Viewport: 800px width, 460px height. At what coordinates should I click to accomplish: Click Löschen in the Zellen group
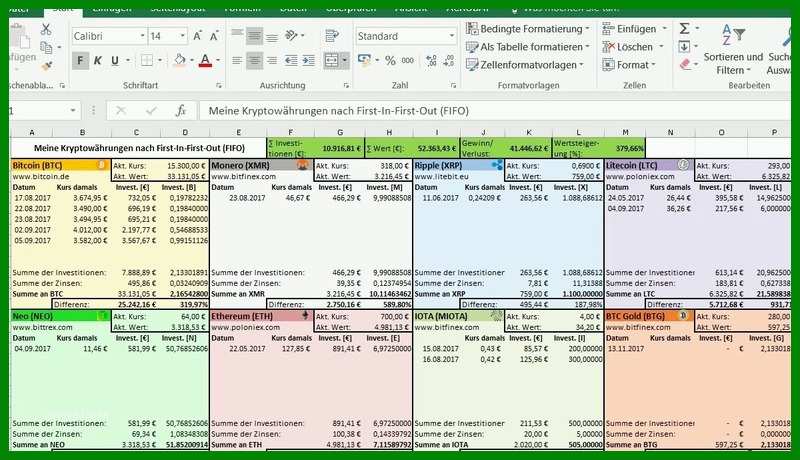tap(633, 47)
